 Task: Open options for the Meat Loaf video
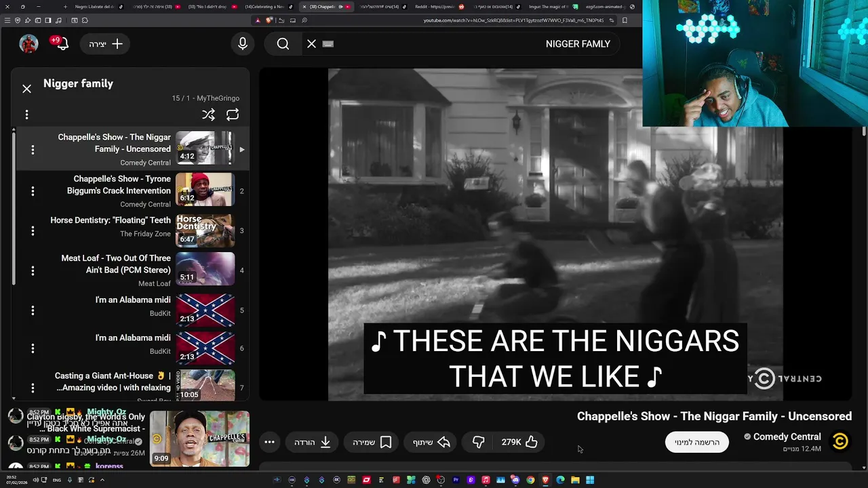click(x=33, y=270)
